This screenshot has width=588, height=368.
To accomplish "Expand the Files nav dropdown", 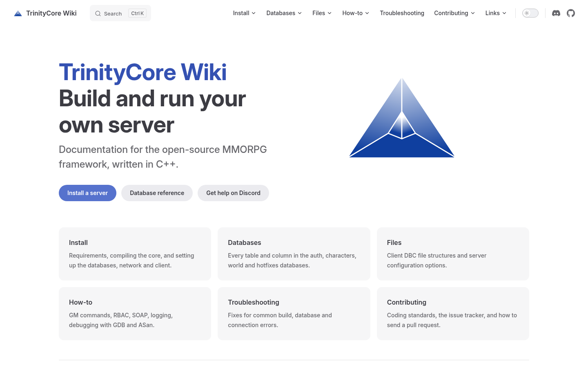I will 322,13.
